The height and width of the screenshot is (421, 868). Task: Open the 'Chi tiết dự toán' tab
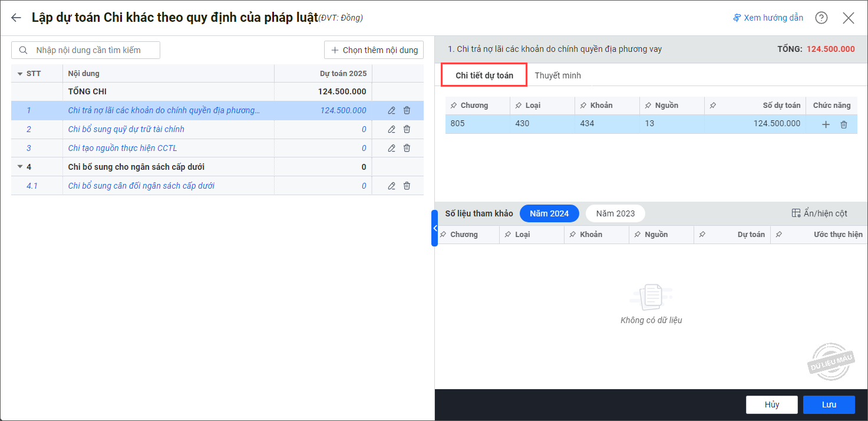pos(484,75)
